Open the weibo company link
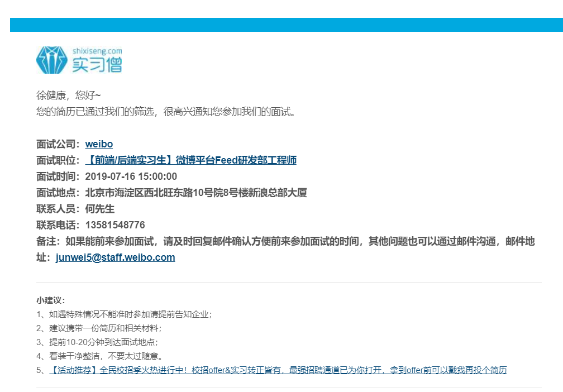563x392 pixels. tap(99, 144)
